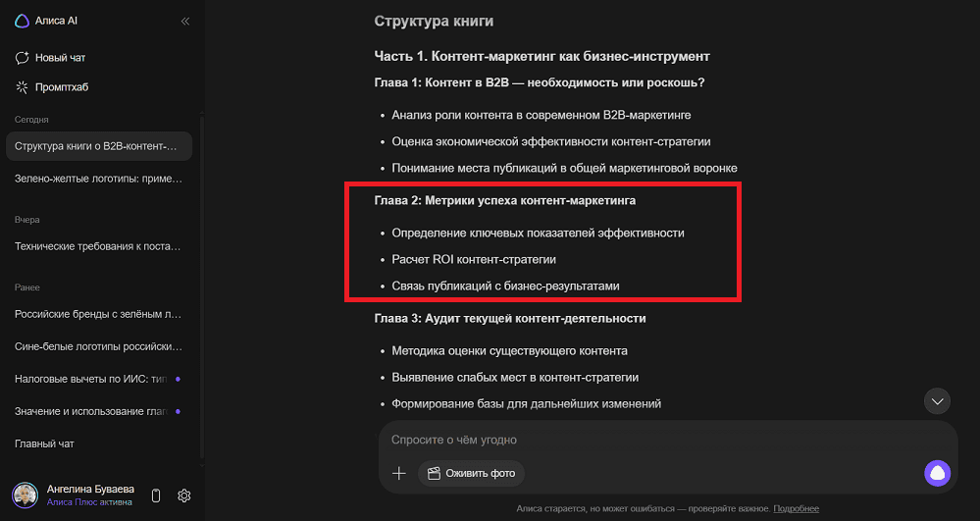
Task: Open chat Технические требования к поста…
Action: [x=96, y=245]
